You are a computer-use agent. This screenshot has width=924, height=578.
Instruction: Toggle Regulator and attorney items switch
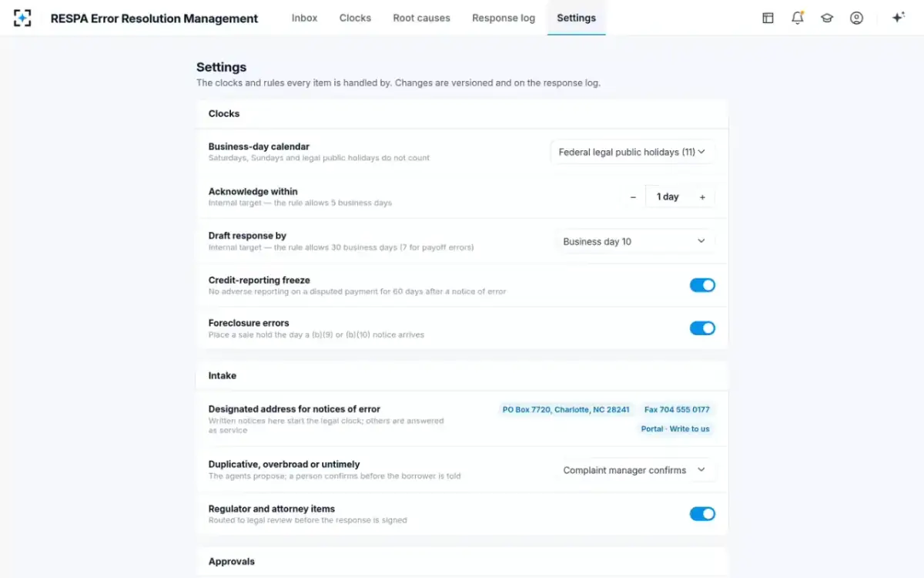[702, 514]
